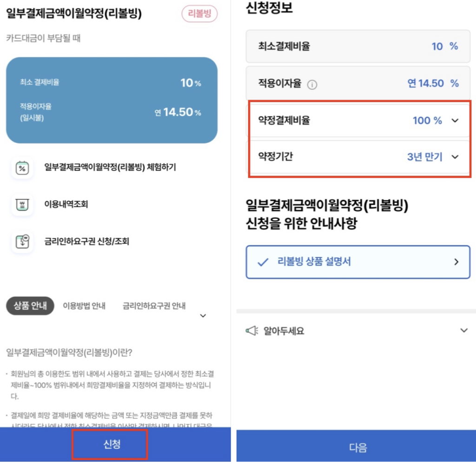Click the 최소결제비율 10% field
The image size is (476, 462).
[357, 46]
